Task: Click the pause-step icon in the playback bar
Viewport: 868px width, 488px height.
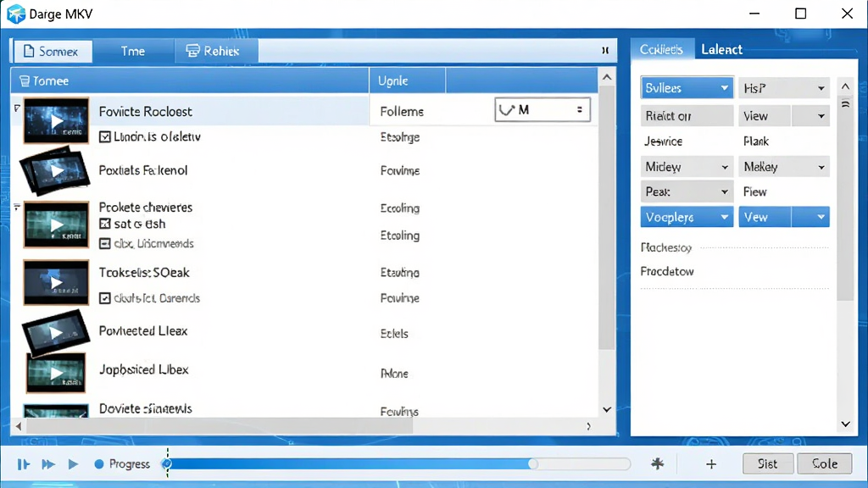Action: [x=23, y=464]
